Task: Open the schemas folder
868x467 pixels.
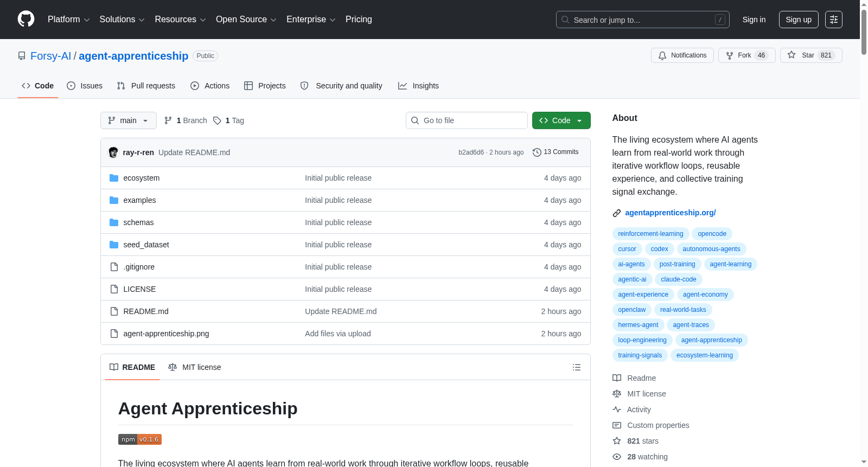Action: (x=138, y=222)
